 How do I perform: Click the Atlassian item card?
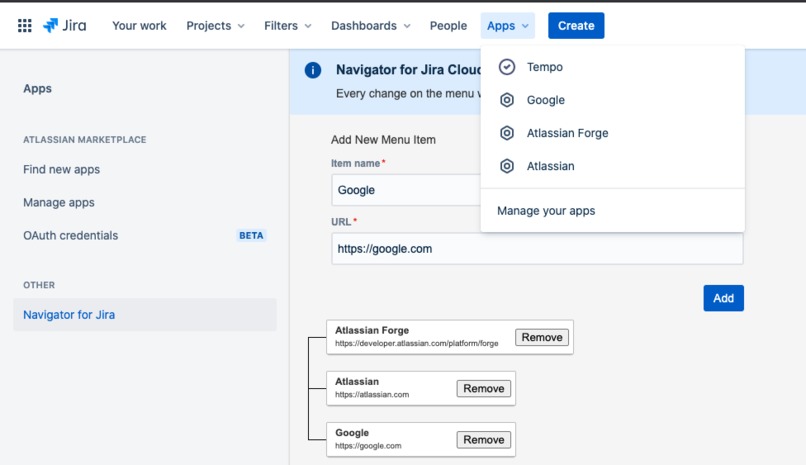click(x=421, y=388)
